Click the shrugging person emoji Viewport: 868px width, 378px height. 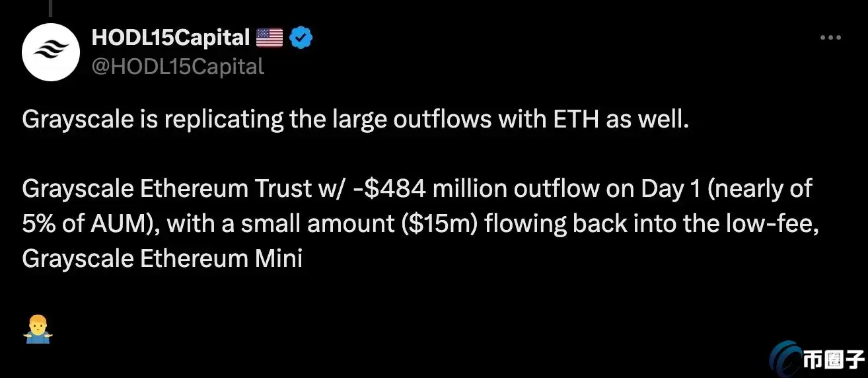click(x=37, y=328)
